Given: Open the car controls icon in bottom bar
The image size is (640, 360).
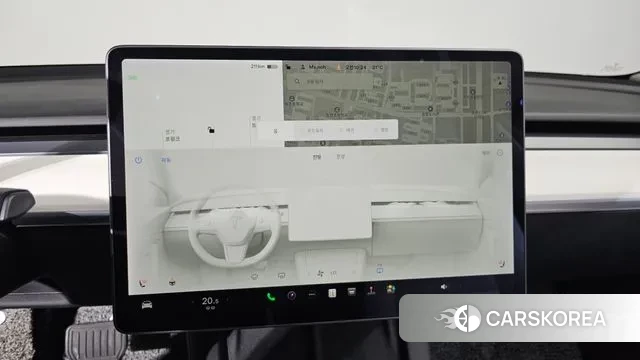Looking at the screenshot, I should pyautogui.click(x=147, y=304).
